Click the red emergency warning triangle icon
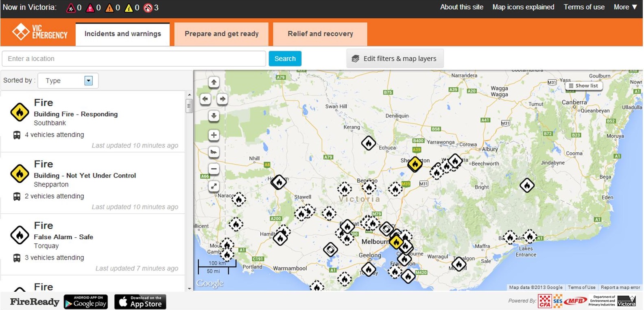 click(90, 8)
